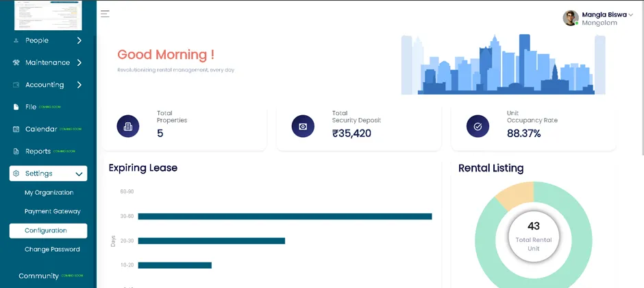Click the Total Properties building icon
The width and height of the screenshot is (644, 288).
tap(127, 126)
